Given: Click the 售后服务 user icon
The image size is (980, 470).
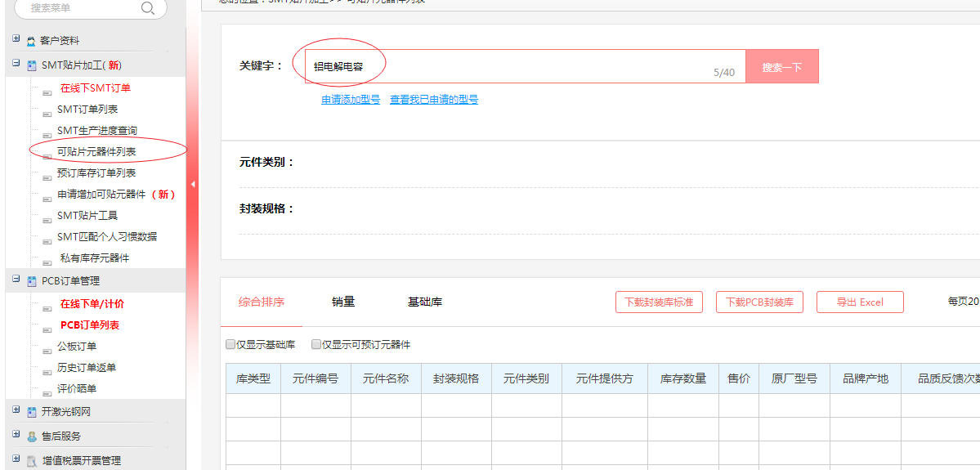Looking at the screenshot, I should click(32, 436).
